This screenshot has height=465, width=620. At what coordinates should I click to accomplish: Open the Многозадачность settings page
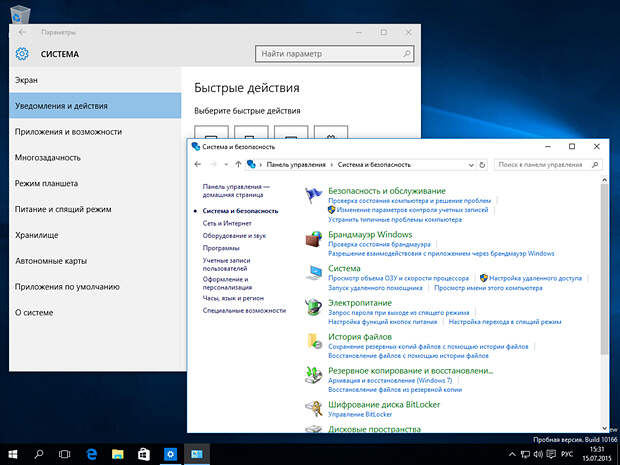pyautogui.click(x=95, y=157)
